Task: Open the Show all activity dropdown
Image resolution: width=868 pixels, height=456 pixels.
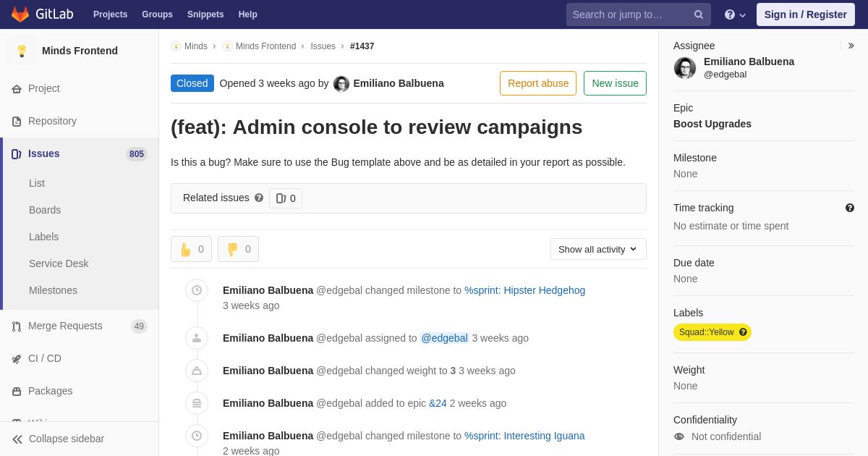Action: (598, 249)
